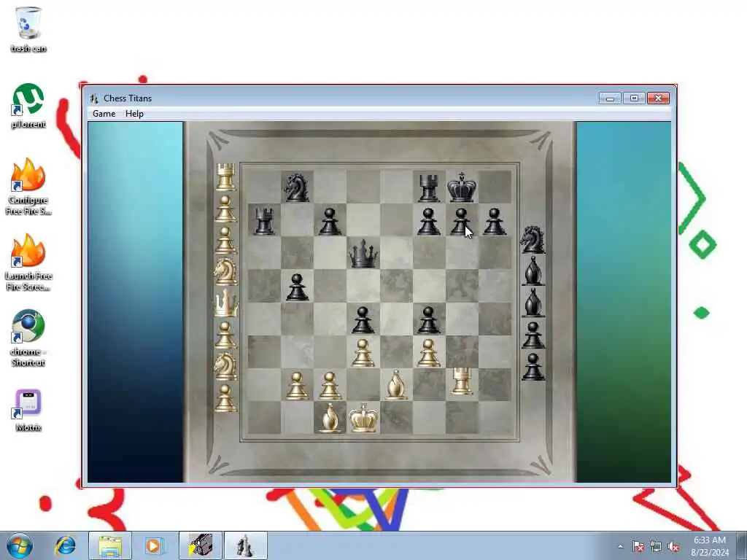The image size is (747, 560).
Task: Click the Chess Titans taskbar button
Action: pos(245,545)
